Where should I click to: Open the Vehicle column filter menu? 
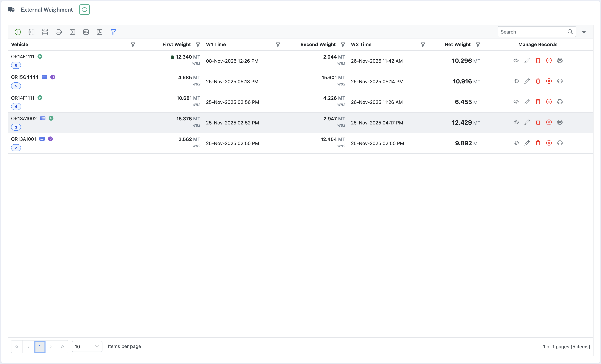133,45
